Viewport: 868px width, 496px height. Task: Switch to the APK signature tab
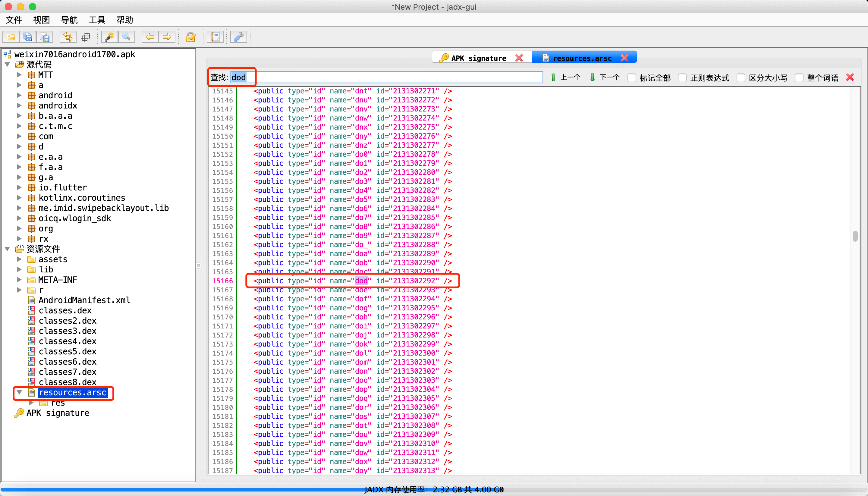478,58
